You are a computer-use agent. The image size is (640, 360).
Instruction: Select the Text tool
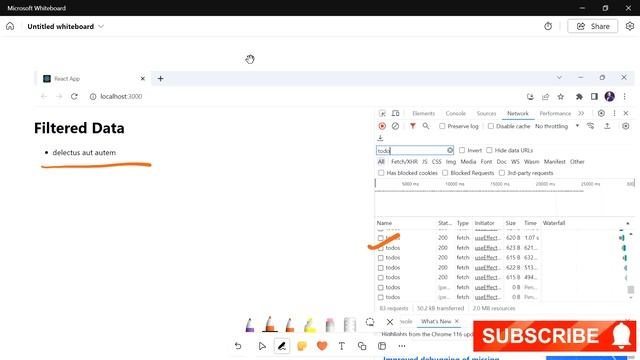pos(342,346)
